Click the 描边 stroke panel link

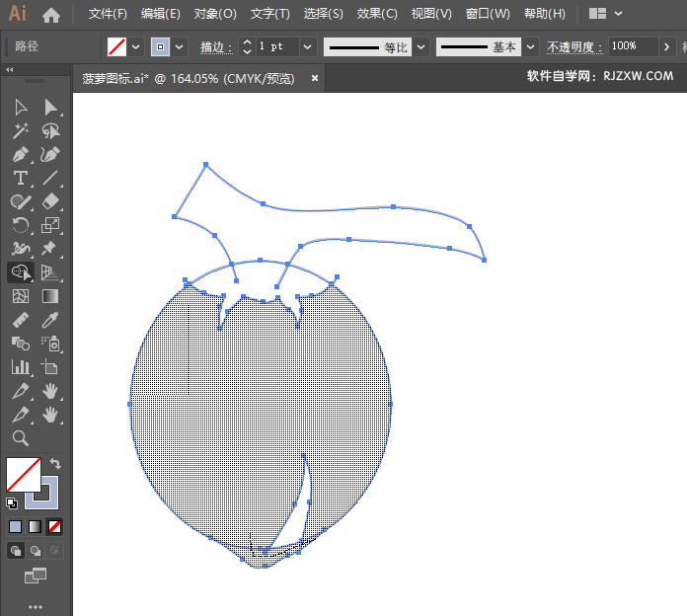point(212,46)
